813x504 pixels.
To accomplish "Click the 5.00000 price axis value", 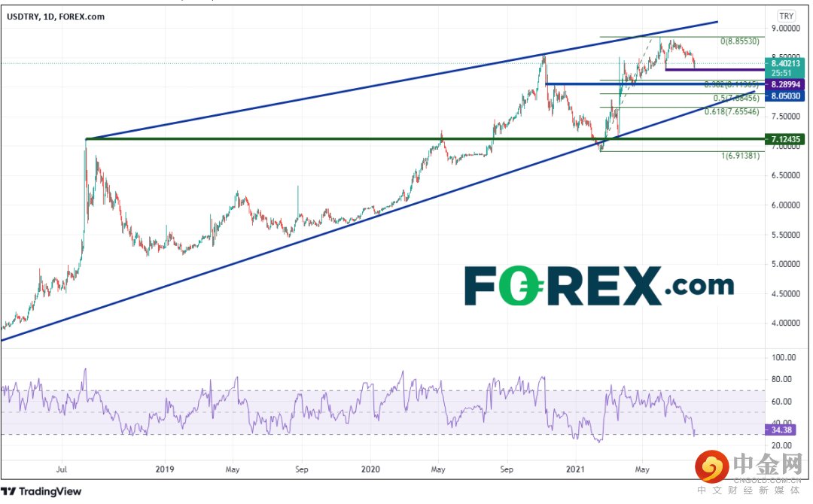I will tap(785, 264).
